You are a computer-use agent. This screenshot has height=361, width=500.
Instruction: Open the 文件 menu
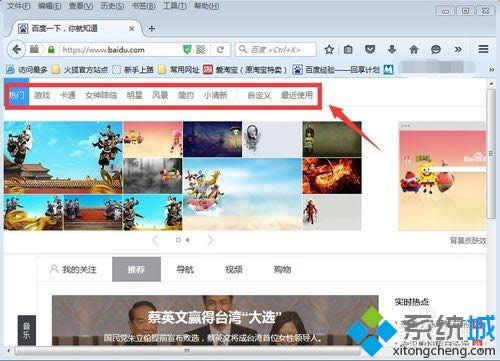pos(19,6)
